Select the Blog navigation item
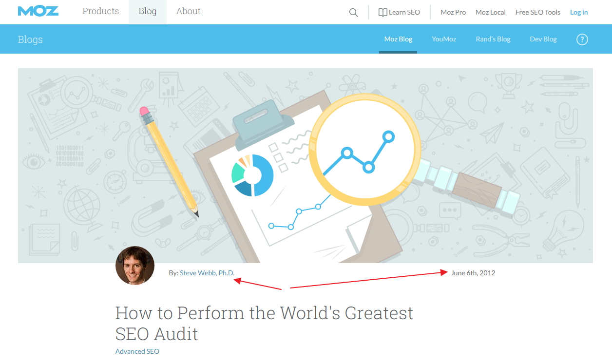The height and width of the screenshot is (364, 612). pos(148,11)
